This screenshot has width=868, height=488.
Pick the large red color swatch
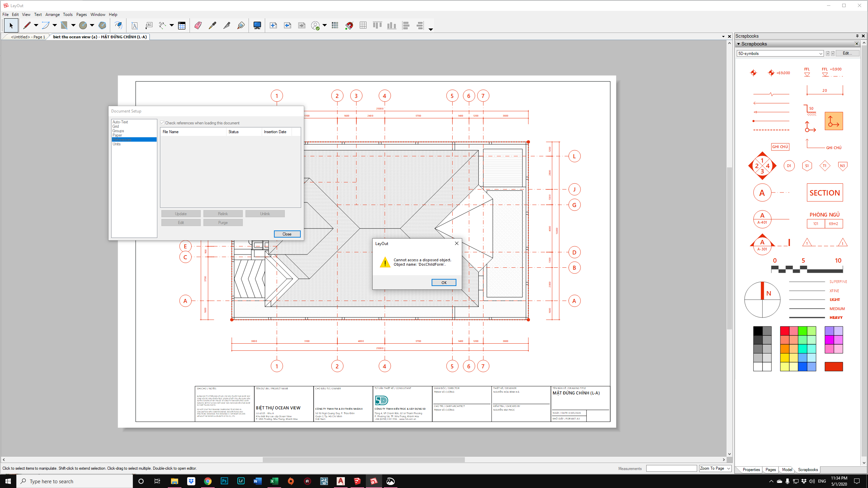pos(833,366)
